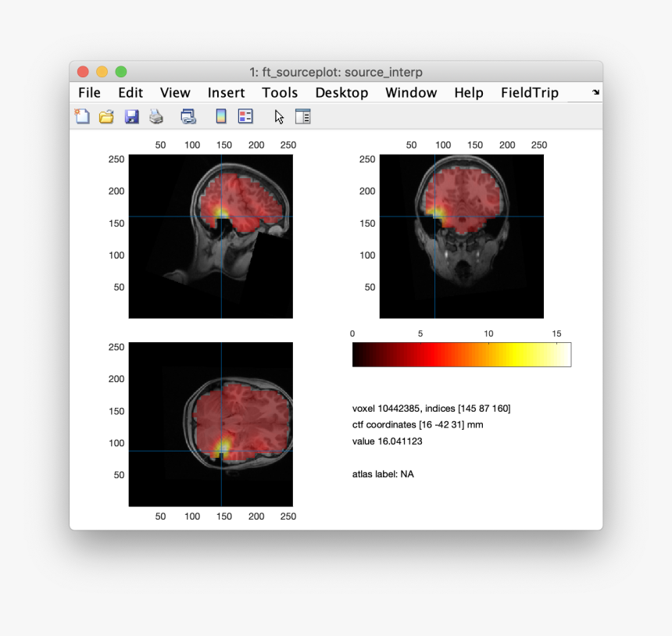
Task: Click colorbar tick label '10'
Action: [488, 334]
